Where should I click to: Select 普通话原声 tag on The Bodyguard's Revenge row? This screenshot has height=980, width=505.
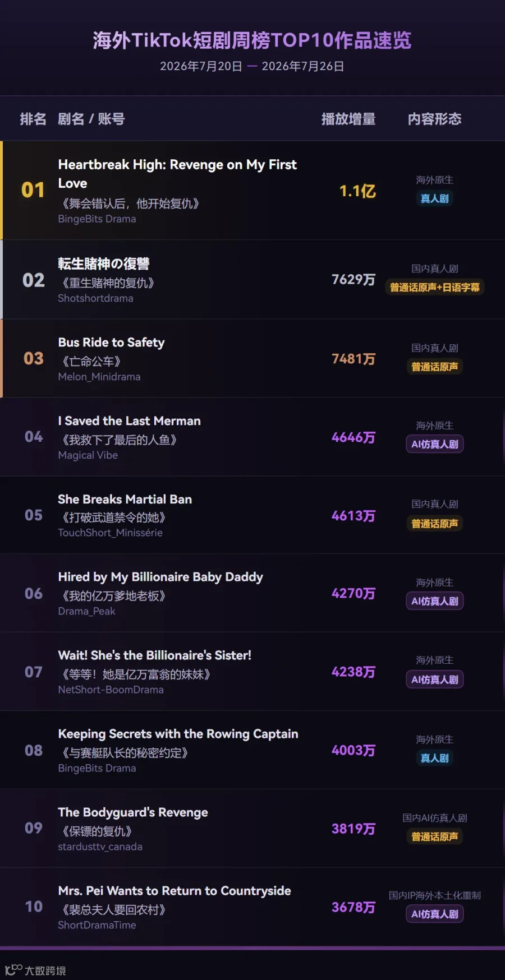point(434,836)
